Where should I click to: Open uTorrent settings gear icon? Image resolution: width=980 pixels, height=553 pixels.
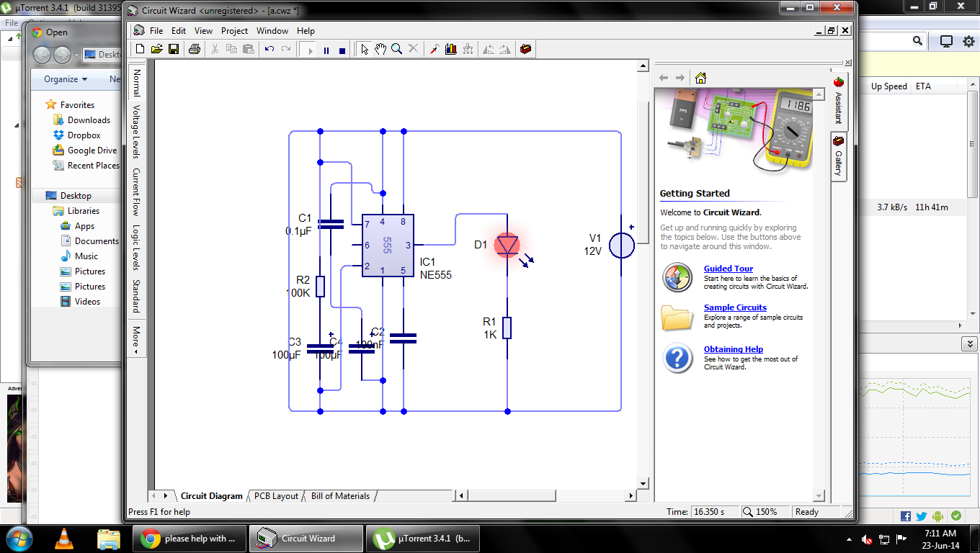(968, 41)
